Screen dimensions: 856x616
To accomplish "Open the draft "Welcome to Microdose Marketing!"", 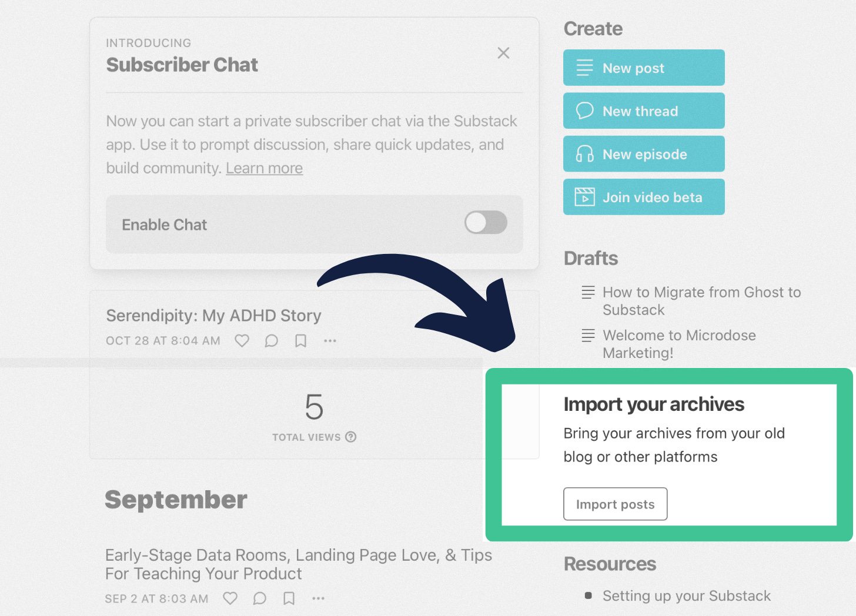I will click(x=678, y=344).
